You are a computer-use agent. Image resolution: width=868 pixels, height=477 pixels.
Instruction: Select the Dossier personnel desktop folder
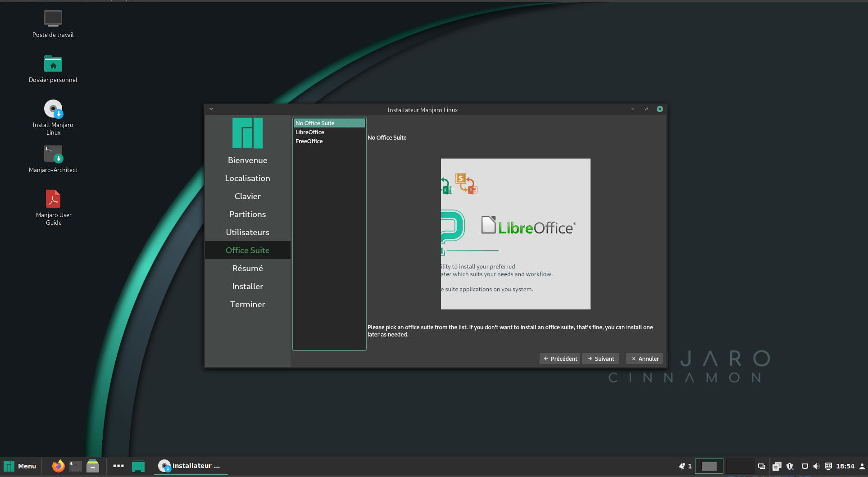(x=53, y=69)
